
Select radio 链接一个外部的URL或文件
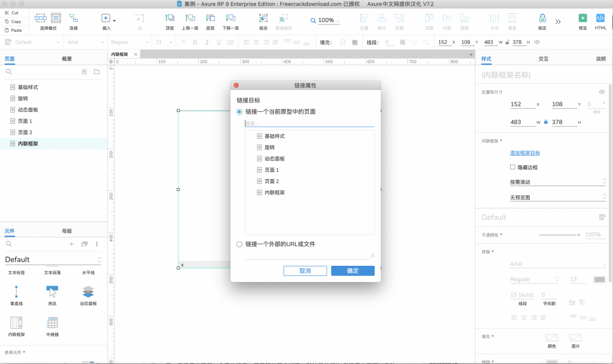[x=240, y=244]
